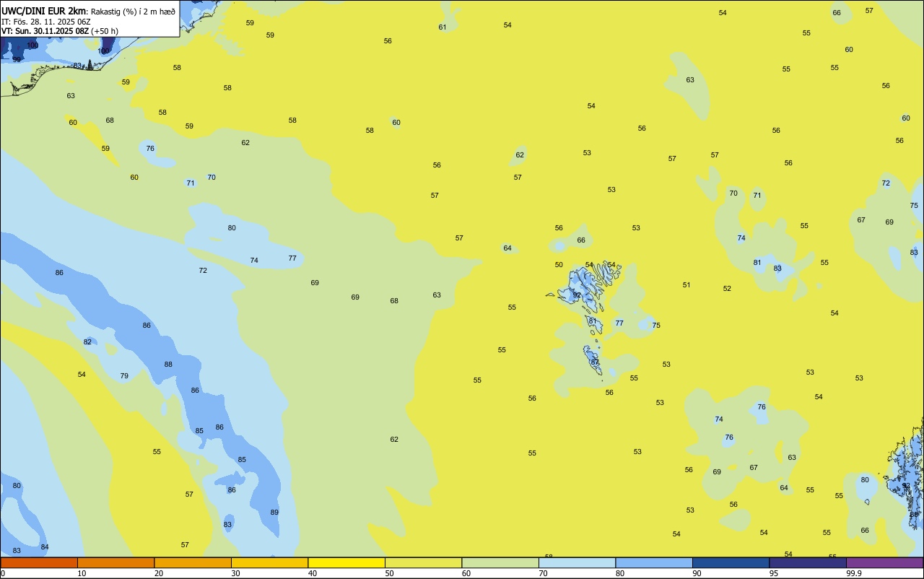Click the light green 60–70 legend swatch
Image resolution: width=924 pixels, height=579 pixels.
click(x=500, y=562)
